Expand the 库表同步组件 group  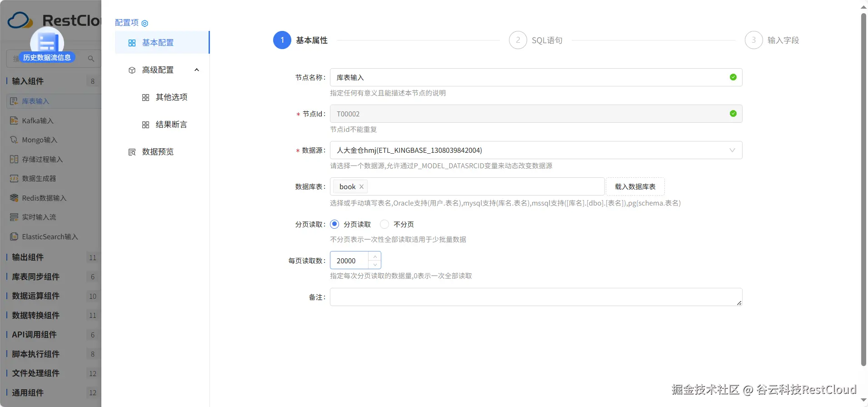point(51,276)
